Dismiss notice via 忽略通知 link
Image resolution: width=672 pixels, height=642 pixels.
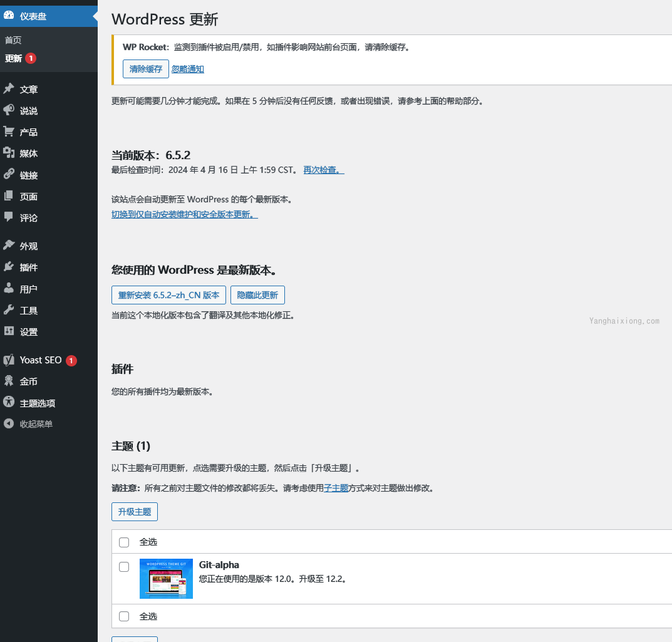[x=188, y=69]
